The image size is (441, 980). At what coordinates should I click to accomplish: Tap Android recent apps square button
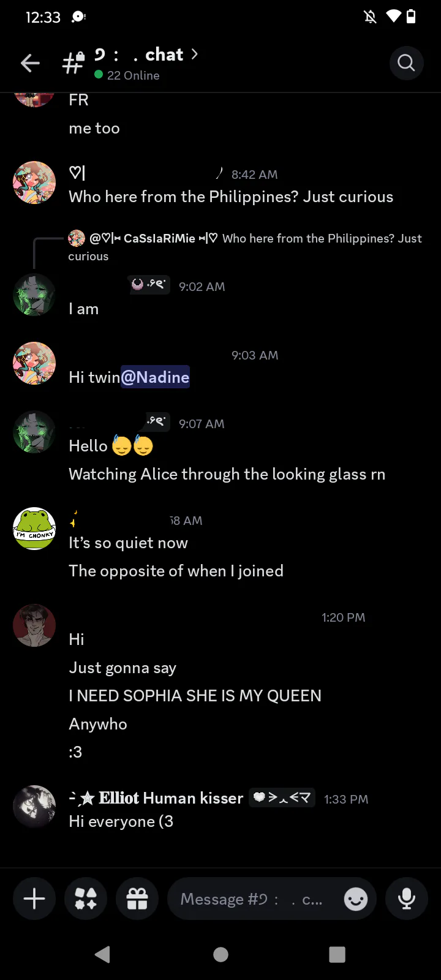[337, 954]
